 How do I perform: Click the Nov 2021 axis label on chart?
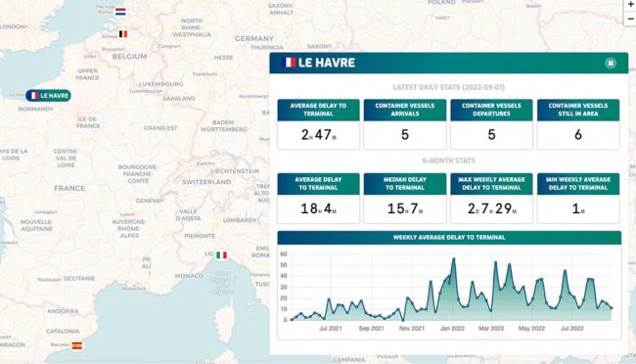(412, 329)
